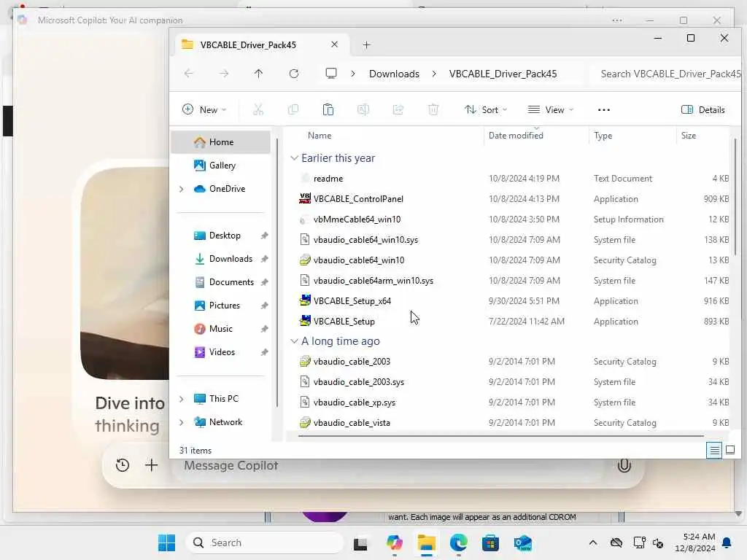Open Outlook from taskbar
This screenshot has height=560, width=747.
[522, 542]
